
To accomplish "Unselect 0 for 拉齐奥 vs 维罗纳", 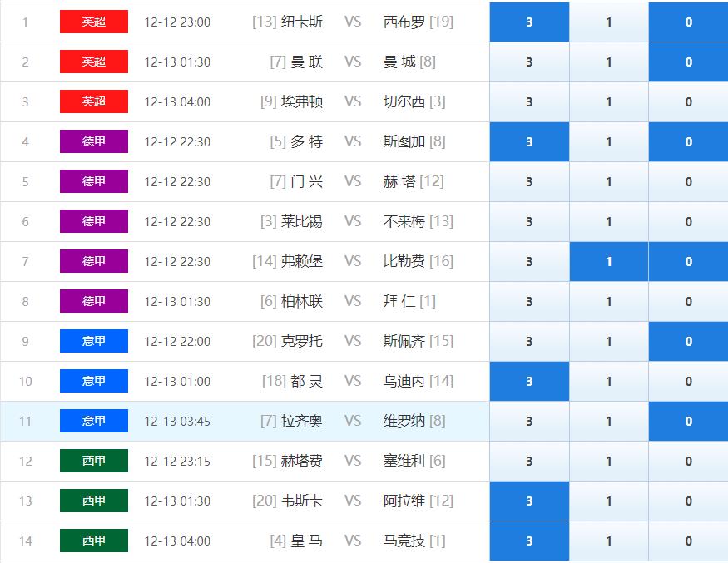I will click(x=689, y=421).
